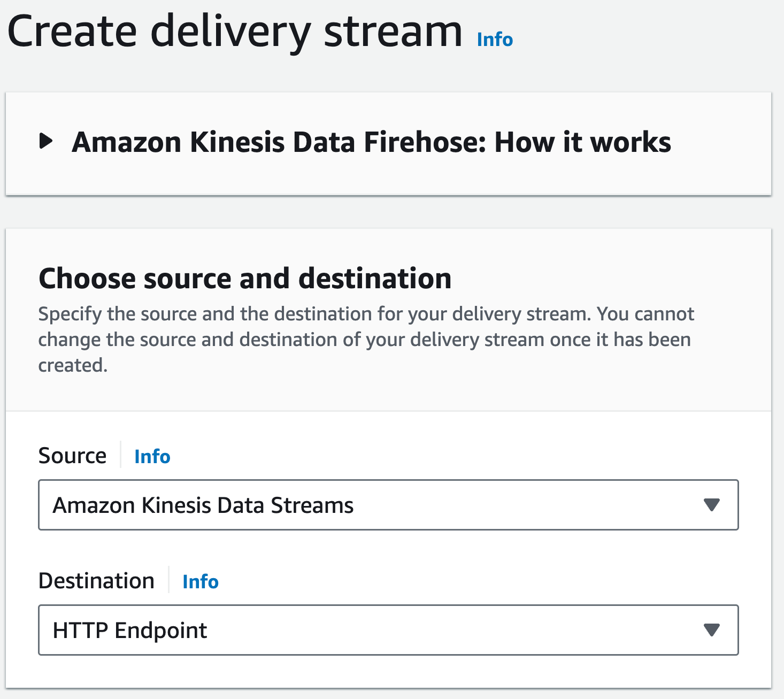Open the Source dropdown showing Amazon Kinesis Data Streams
The width and height of the screenshot is (784, 699).
[388, 505]
